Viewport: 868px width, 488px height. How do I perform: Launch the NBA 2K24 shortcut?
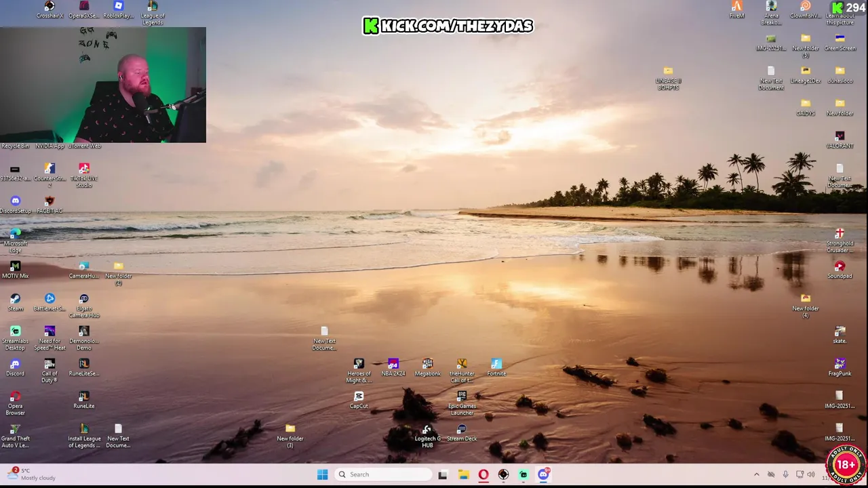point(393,367)
